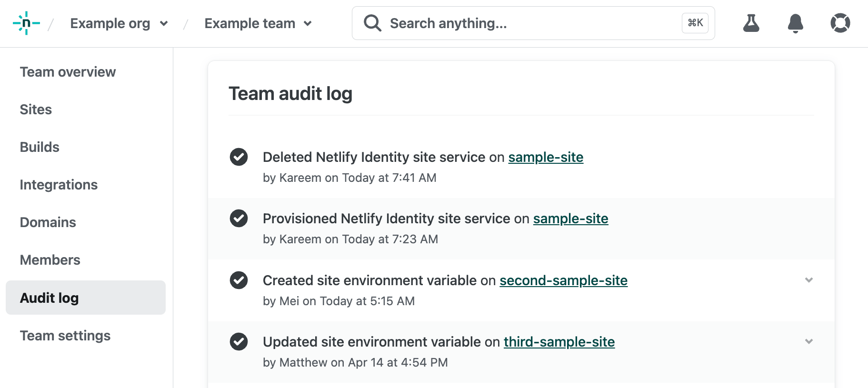Open the third-sample-site link
868x388 pixels.
click(559, 342)
